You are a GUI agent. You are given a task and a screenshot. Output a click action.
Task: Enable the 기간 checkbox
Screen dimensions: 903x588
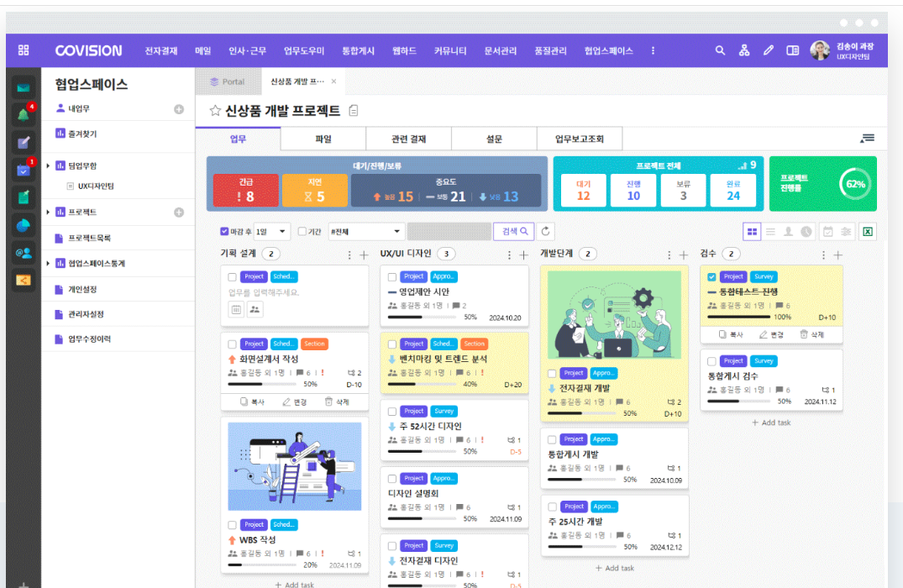[302, 231]
